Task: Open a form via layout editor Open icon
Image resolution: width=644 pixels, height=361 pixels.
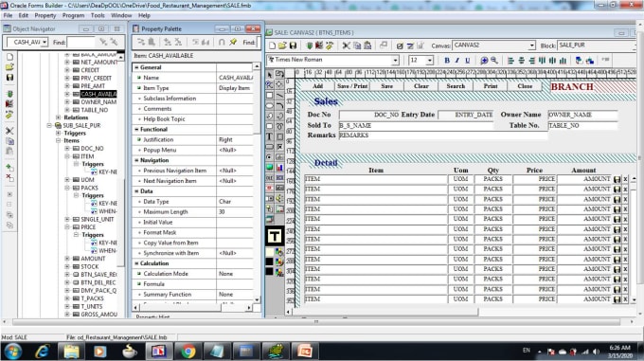Action: click(x=282, y=45)
